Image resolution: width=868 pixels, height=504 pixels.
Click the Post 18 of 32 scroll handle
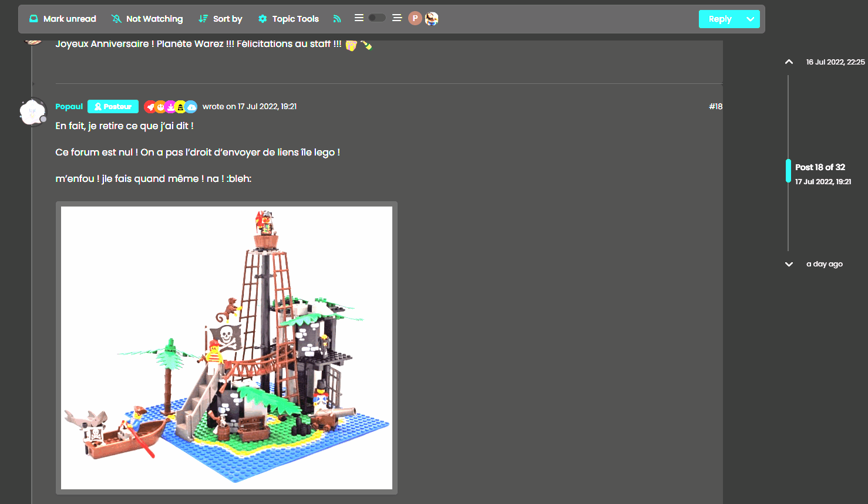[788, 171]
